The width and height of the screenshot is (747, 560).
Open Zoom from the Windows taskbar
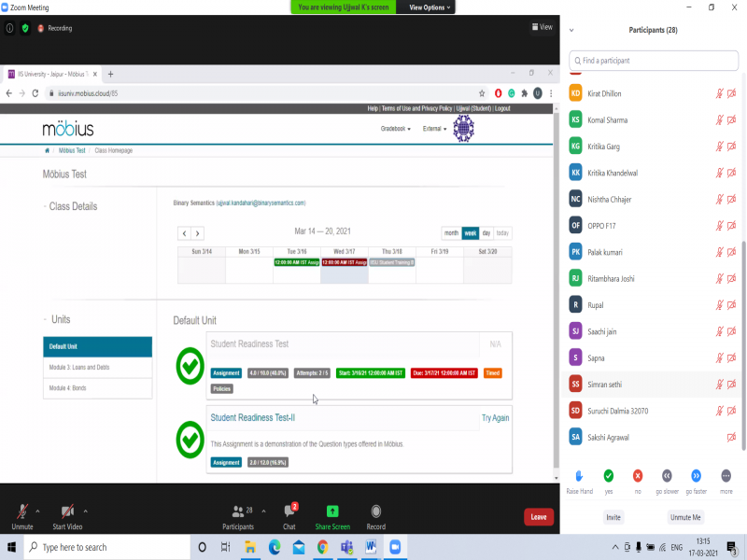click(394, 547)
